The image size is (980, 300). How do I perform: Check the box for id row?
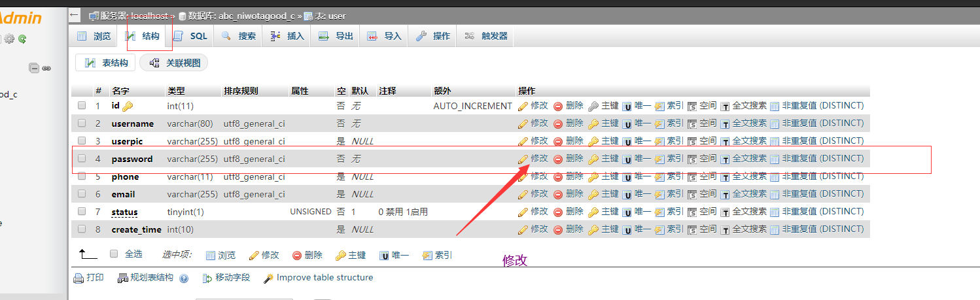click(x=82, y=105)
